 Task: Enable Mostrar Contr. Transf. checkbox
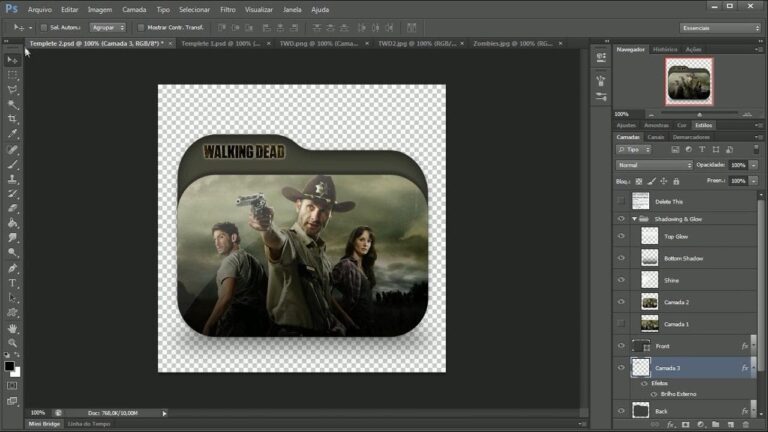(x=141, y=27)
